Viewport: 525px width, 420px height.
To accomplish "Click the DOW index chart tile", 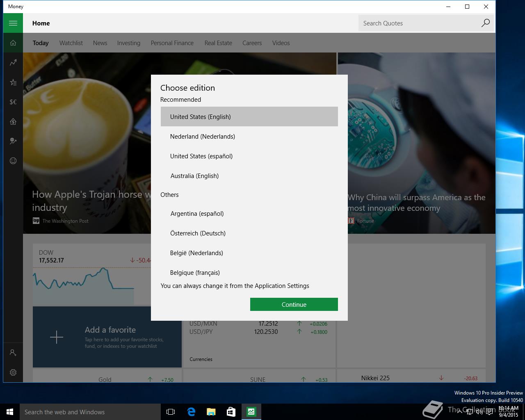I will pos(92,275).
